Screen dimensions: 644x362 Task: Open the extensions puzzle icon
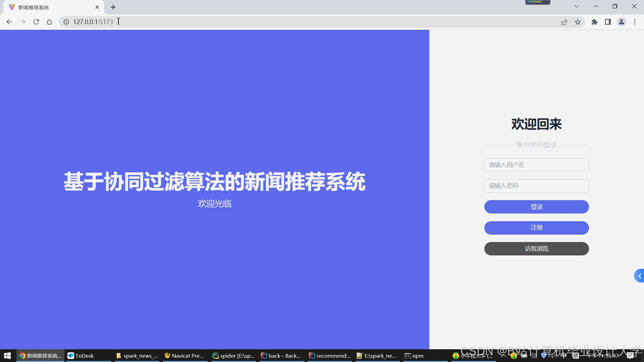tap(594, 22)
